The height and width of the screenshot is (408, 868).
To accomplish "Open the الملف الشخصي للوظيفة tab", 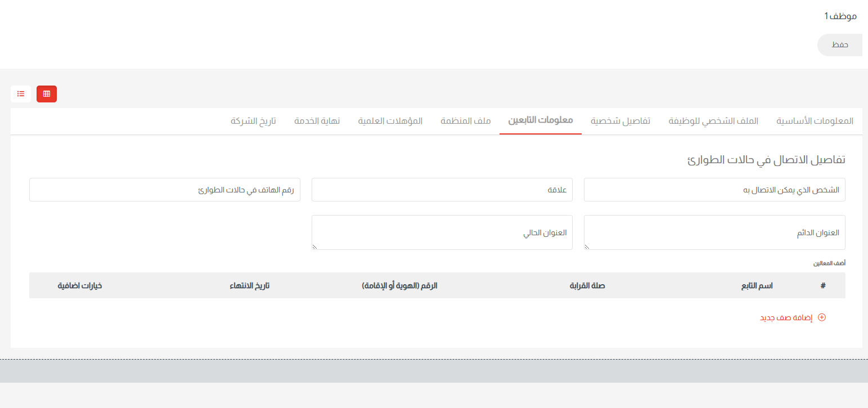I will click(x=712, y=121).
